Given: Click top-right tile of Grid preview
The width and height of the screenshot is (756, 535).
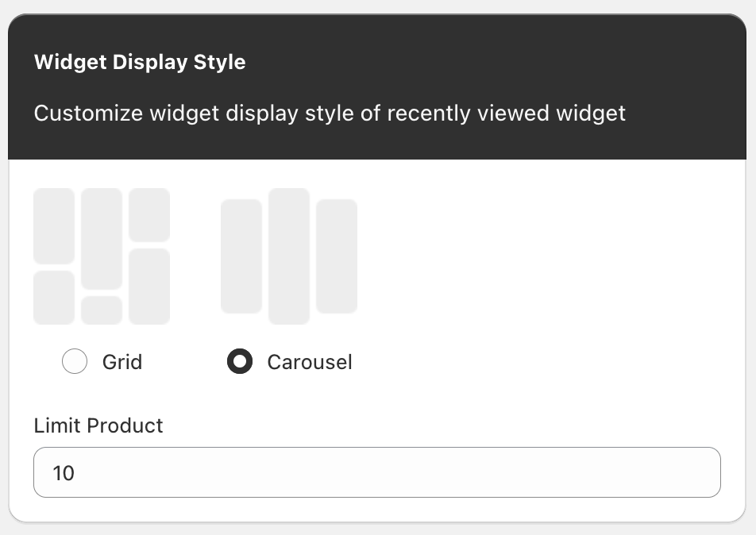Looking at the screenshot, I should click(x=149, y=214).
